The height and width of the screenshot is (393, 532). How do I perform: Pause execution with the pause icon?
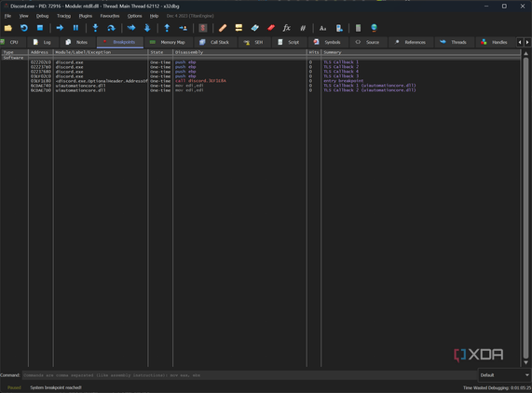75,28
